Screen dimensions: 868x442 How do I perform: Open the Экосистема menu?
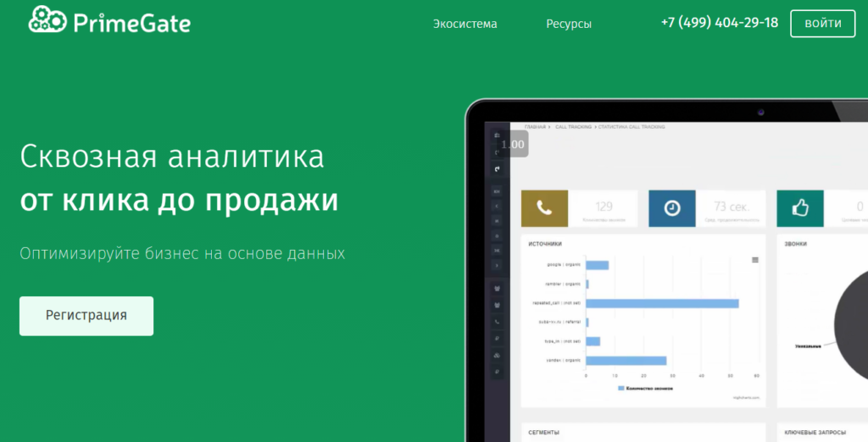465,24
